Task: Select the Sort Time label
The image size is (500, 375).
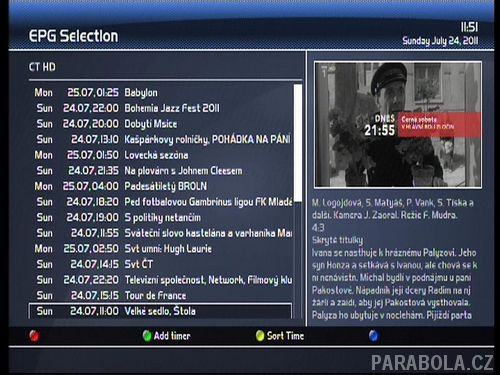Action: click(x=285, y=336)
